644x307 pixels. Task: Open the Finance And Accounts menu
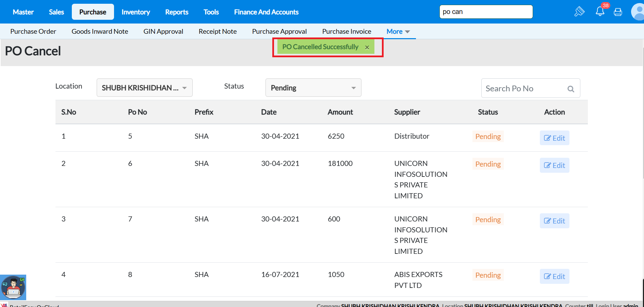coord(266,12)
